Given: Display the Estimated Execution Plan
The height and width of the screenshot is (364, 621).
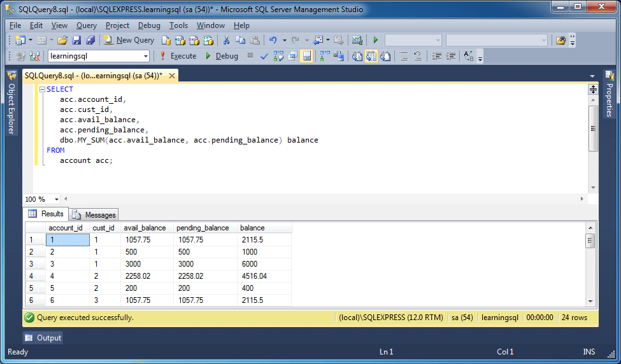Looking at the screenshot, I should click(278, 56).
